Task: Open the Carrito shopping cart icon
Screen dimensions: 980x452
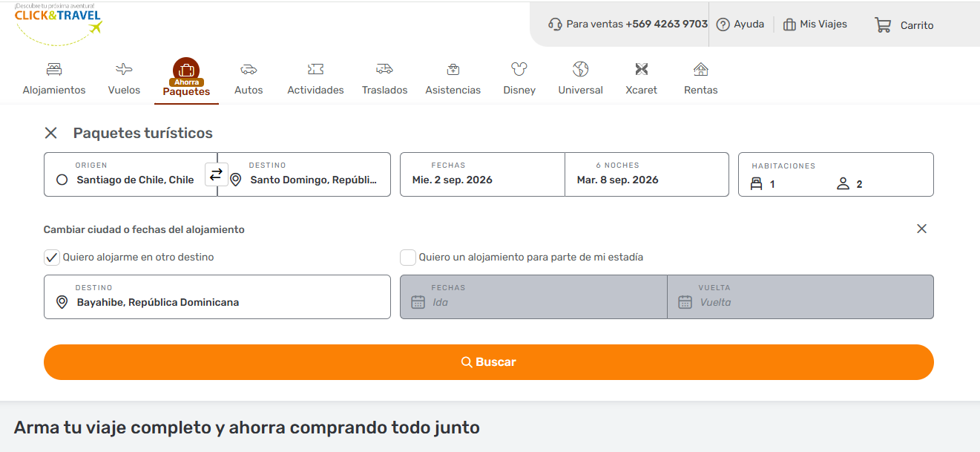Action: pyautogui.click(x=883, y=24)
